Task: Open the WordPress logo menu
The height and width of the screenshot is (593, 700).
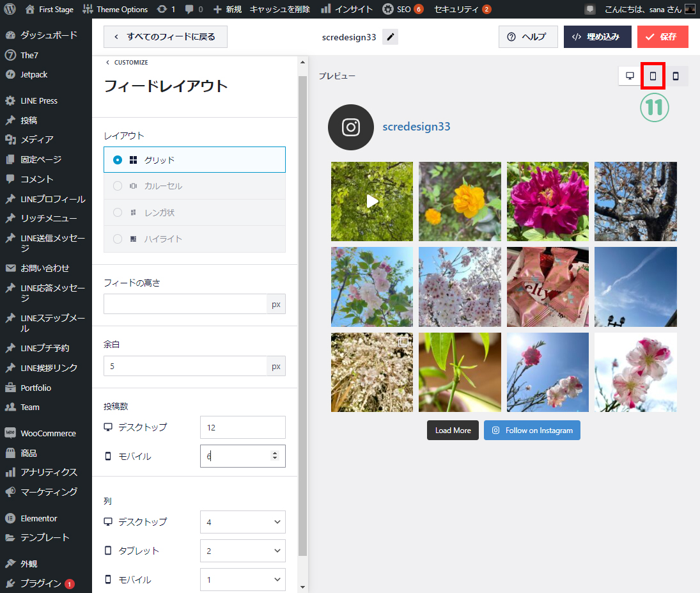Action: (x=10, y=9)
